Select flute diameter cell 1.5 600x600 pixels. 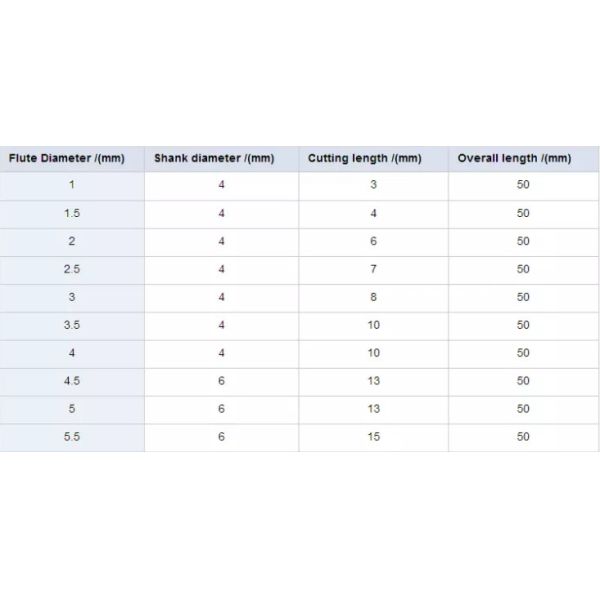[71, 213]
